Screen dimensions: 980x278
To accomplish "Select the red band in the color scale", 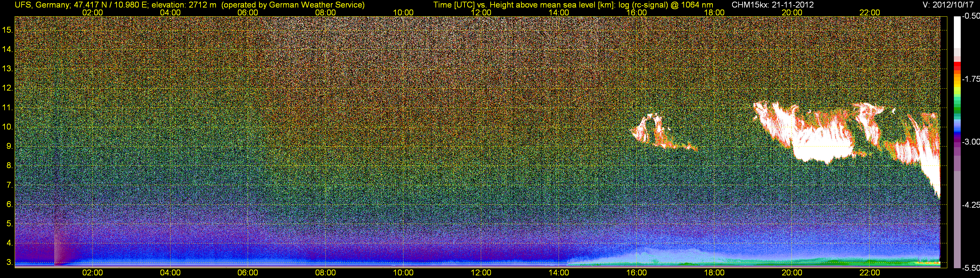I will click(957, 67).
